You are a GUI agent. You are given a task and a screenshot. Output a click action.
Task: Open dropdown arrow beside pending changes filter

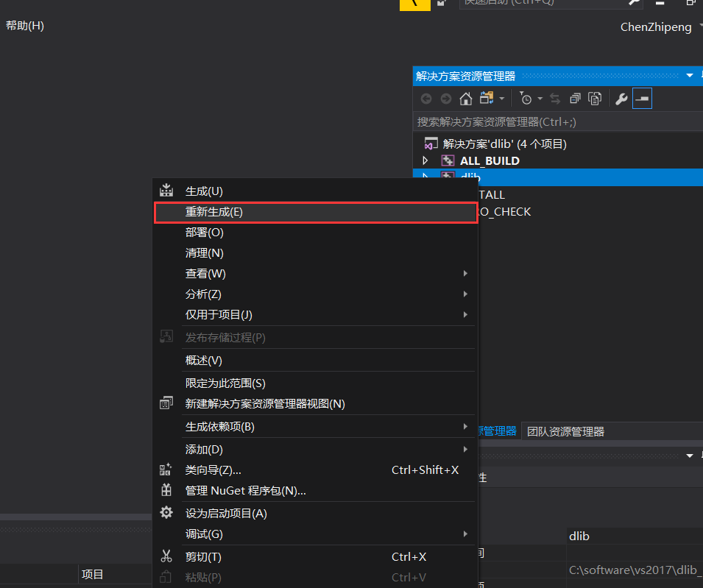(540, 99)
